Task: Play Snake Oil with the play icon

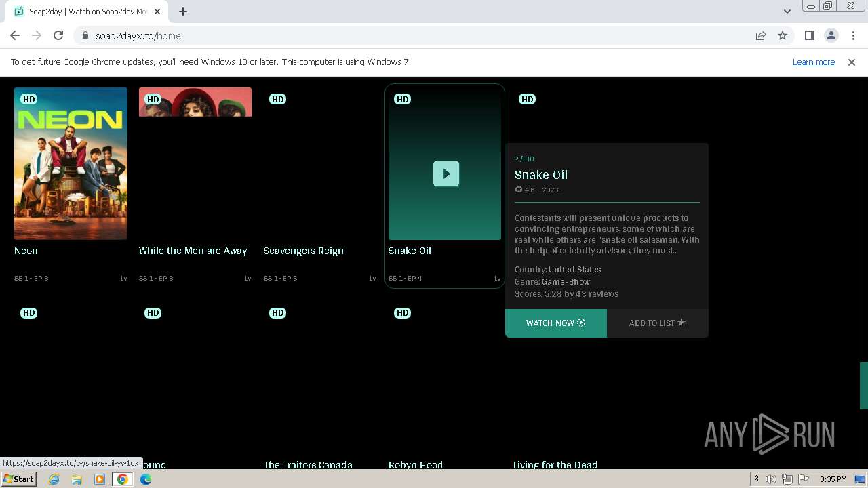Action: click(x=446, y=174)
